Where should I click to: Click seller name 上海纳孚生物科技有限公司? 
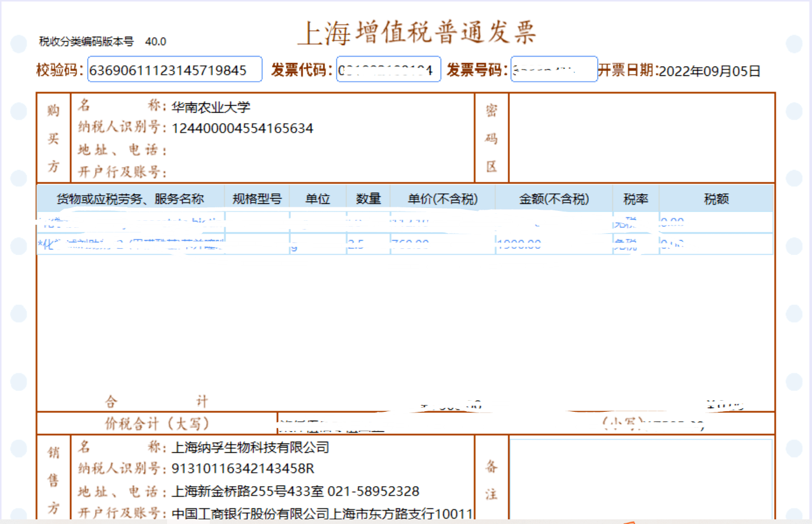pyautogui.click(x=250, y=448)
